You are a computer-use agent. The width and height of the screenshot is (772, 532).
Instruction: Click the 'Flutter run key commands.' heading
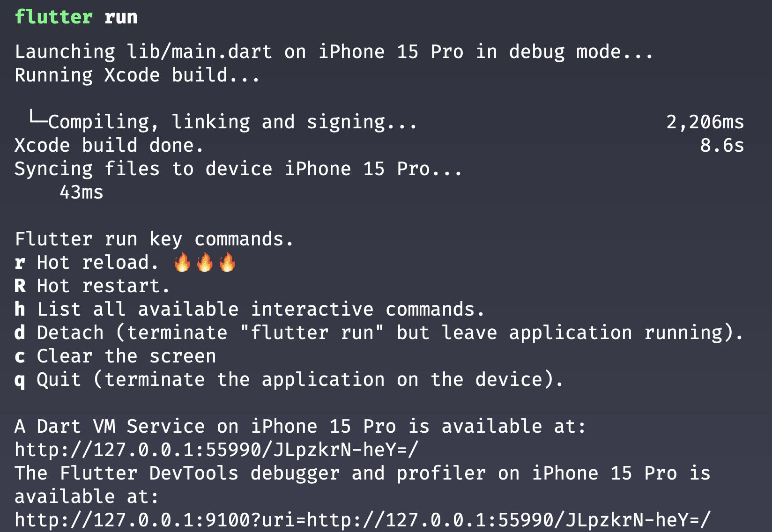(154, 239)
